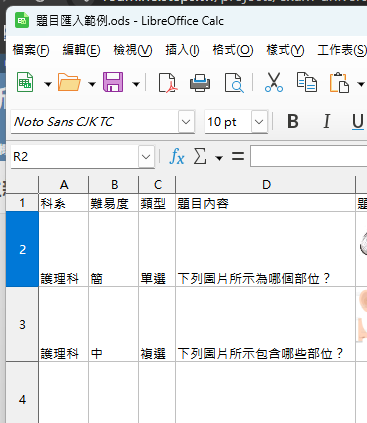Viewport: 367px width, 423px height.
Task: Expand the Open recent files arrow
Action: [92, 84]
